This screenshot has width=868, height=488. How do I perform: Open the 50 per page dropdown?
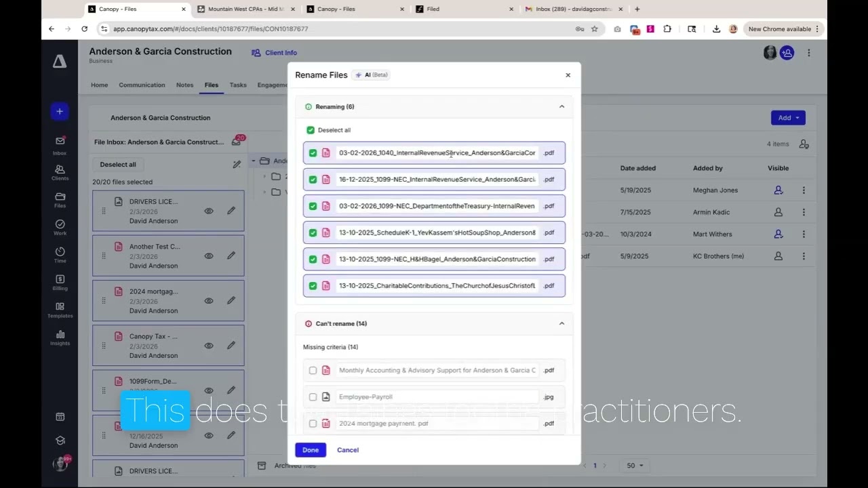[635, 466]
